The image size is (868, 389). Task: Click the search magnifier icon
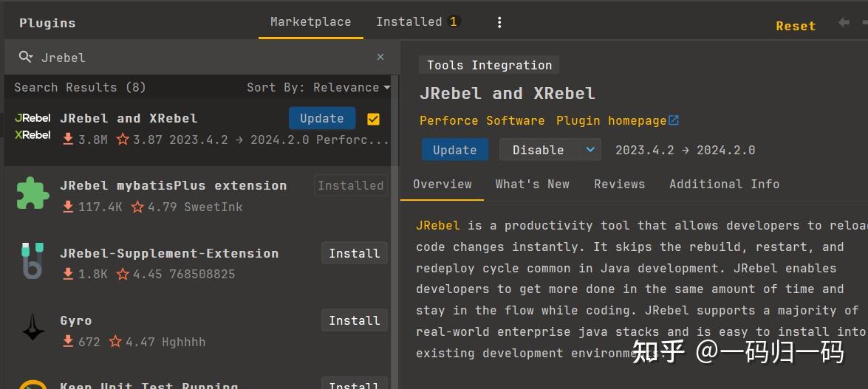coord(25,58)
